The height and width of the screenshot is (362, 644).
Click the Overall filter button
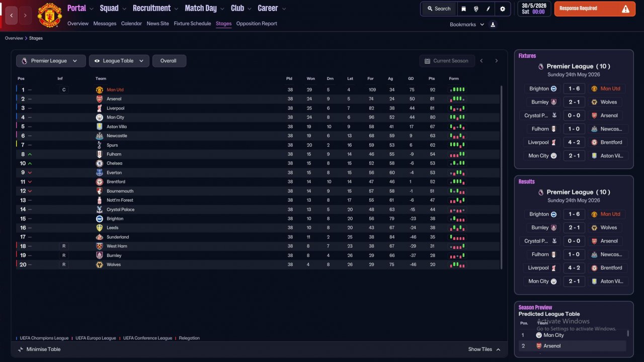click(169, 61)
